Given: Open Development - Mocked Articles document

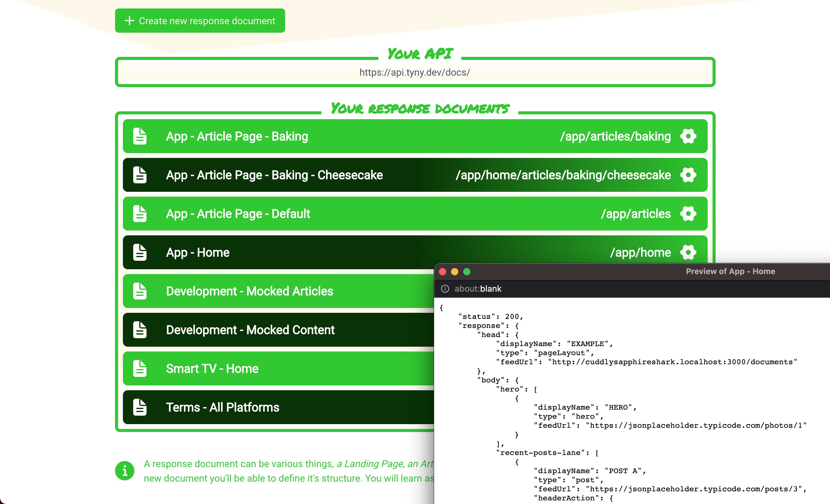Looking at the screenshot, I should click(249, 291).
